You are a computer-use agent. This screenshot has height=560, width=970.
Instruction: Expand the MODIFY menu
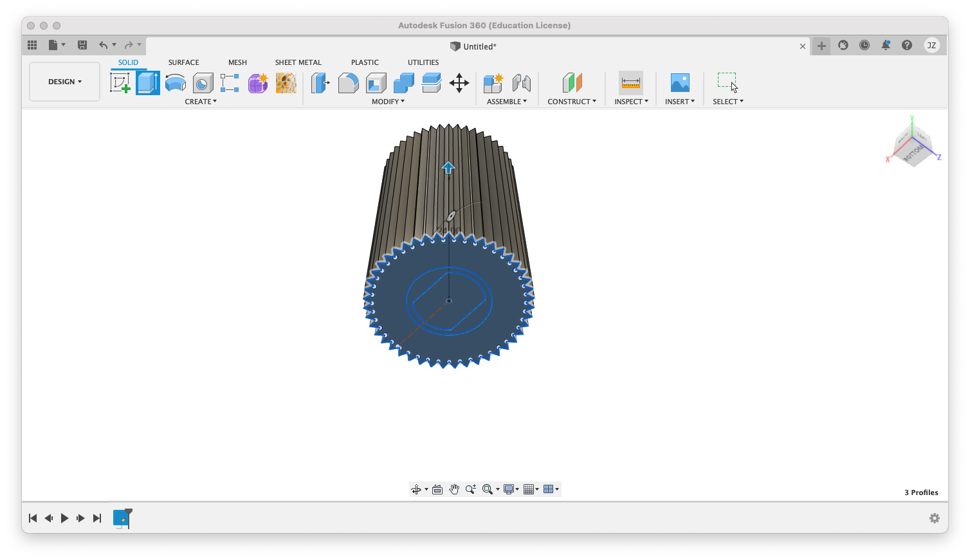click(389, 102)
